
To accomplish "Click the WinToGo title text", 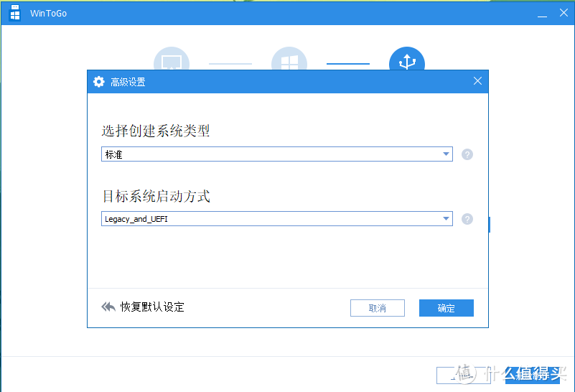I will coord(48,14).
